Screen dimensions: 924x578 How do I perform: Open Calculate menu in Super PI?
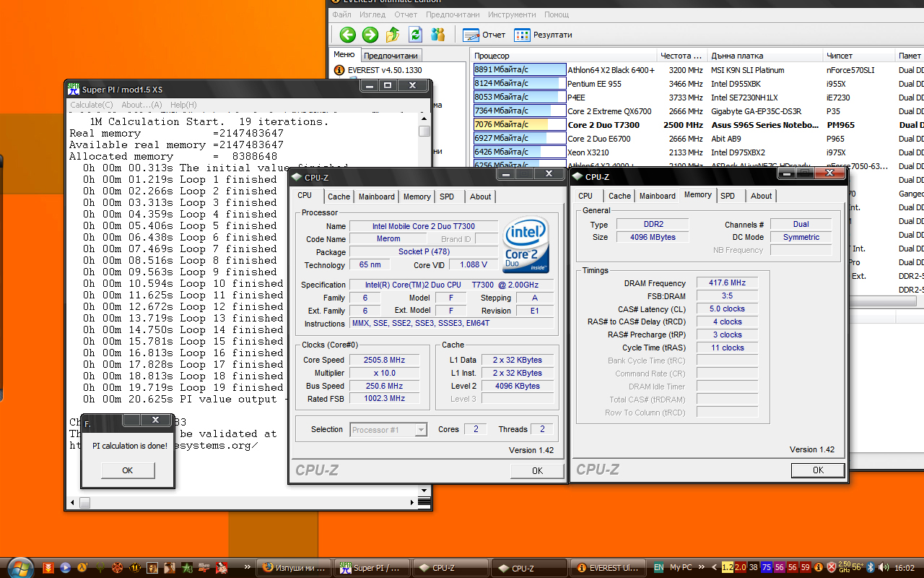pos(92,105)
